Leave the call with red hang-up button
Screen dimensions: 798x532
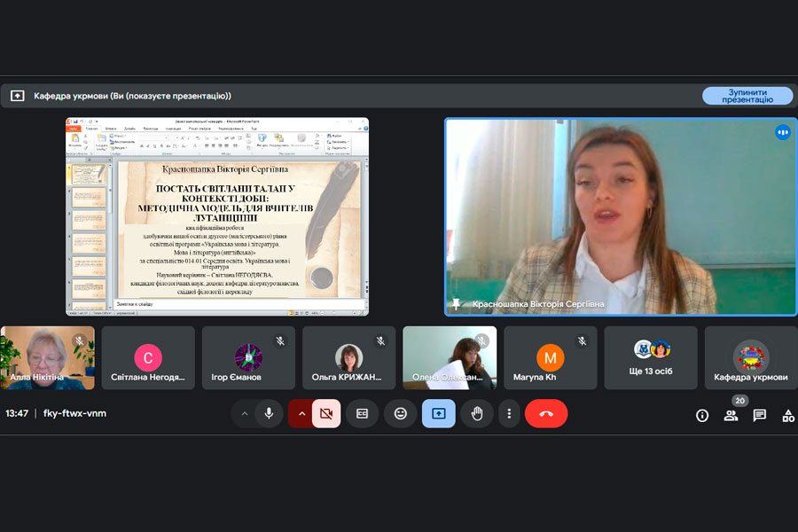pyautogui.click(x=546, y=413)
